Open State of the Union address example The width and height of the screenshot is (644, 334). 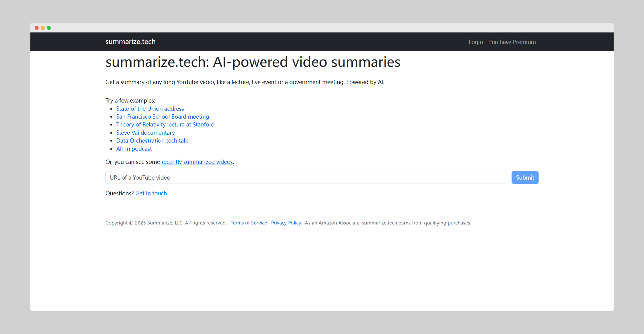150,109
